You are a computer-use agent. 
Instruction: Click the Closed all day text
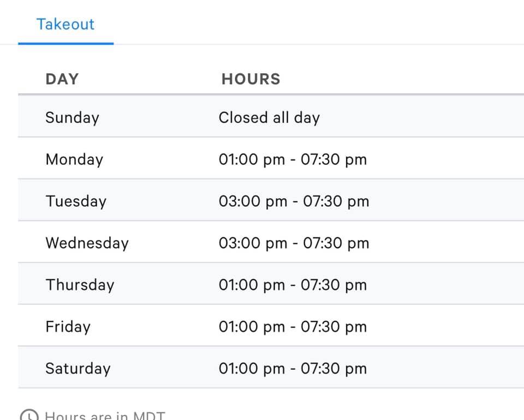[269, 118]
